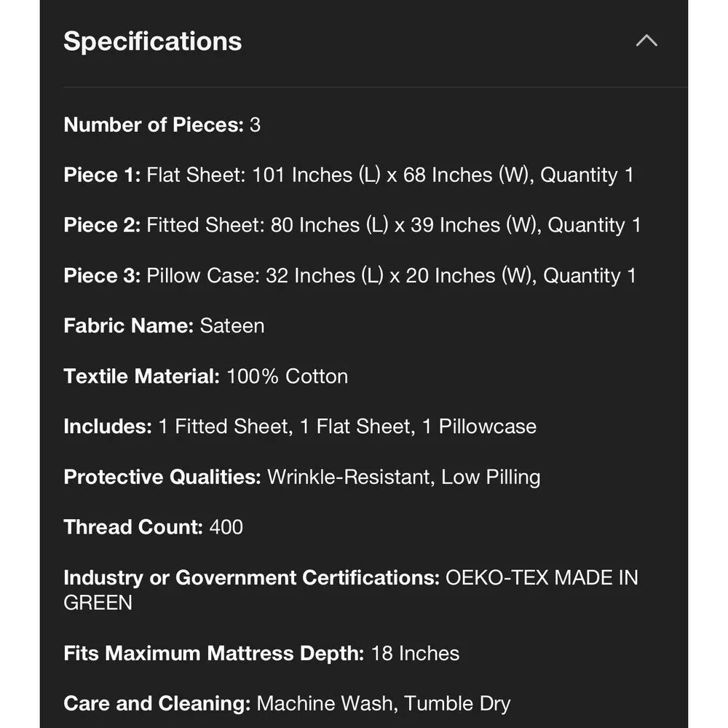Viewport: 728px width, 728px height.
Task: Click the divider line below Specifications
Action: (x=375, y=87)
